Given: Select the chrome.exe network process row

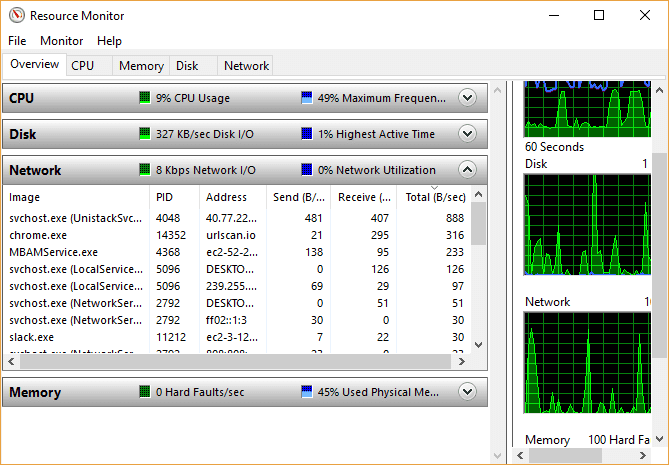Looking at the screenshot, I should tap(75, 235).
